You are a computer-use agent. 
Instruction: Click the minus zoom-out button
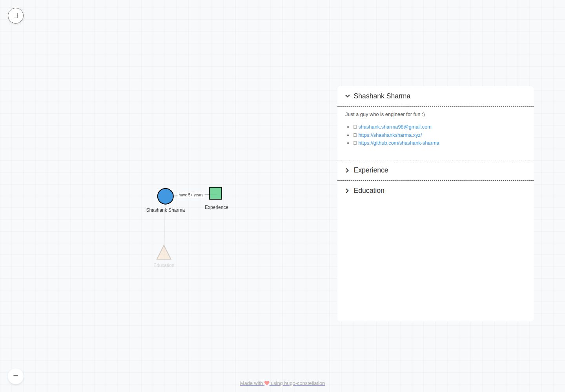pos(16,376)
